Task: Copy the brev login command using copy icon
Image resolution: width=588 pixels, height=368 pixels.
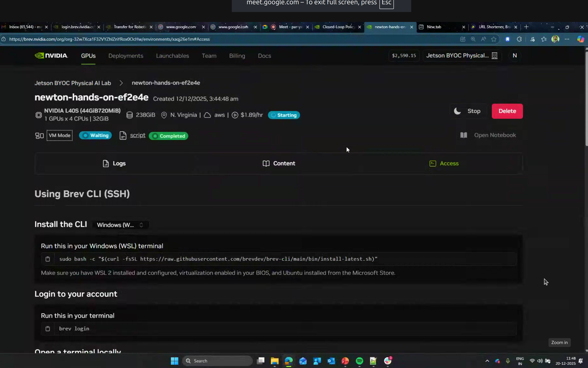Action: 48,328
